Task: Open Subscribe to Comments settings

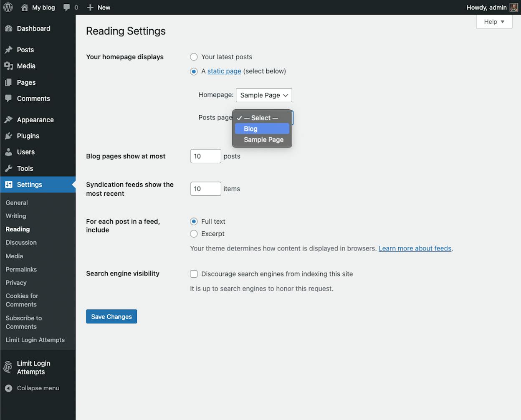Action: (x=24, y=322)
